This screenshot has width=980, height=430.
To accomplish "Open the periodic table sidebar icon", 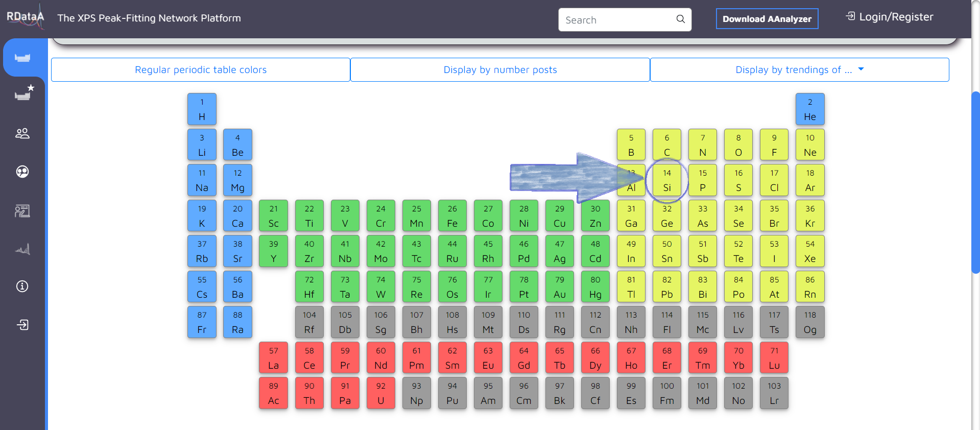I will (x=22, y=58).
